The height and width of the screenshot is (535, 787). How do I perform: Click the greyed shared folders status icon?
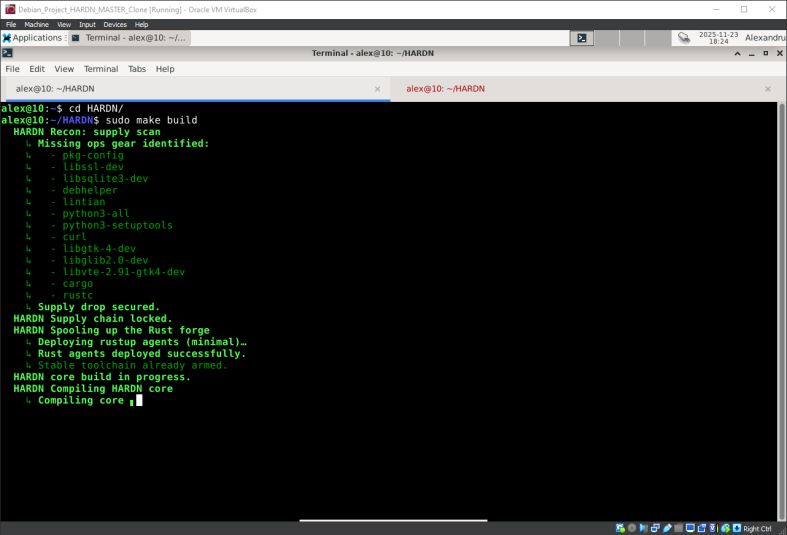click(679, 528)
